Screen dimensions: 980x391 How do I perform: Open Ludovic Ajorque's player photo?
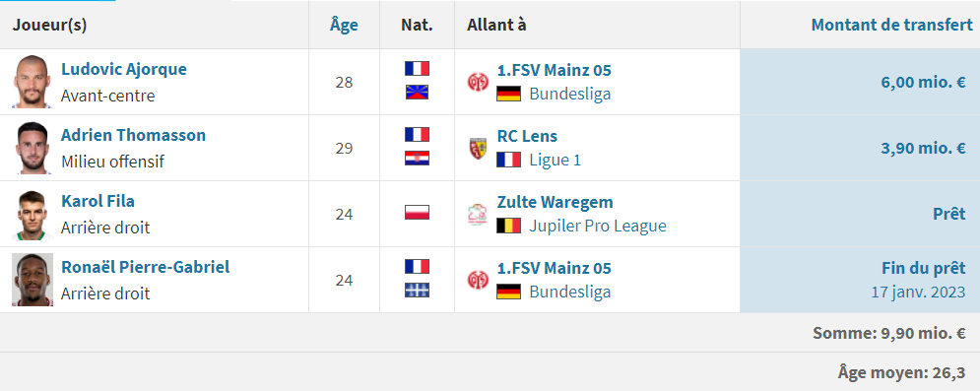point(32,82)
